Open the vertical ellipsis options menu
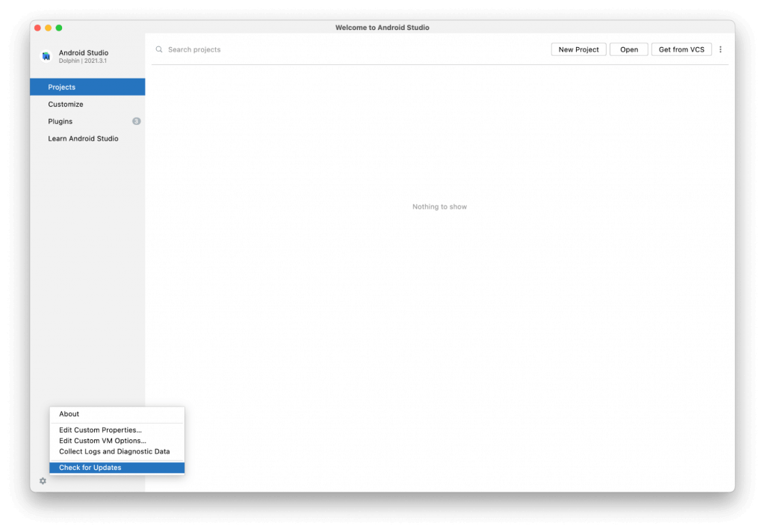Screen dimensions: 765x532 click(x=720, y=49)
